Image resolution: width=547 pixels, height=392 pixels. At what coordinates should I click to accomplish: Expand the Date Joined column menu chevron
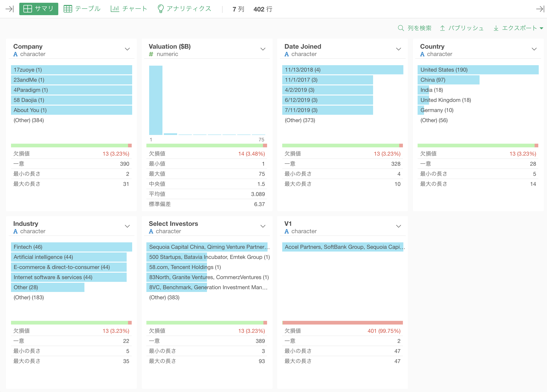(399, 49)
